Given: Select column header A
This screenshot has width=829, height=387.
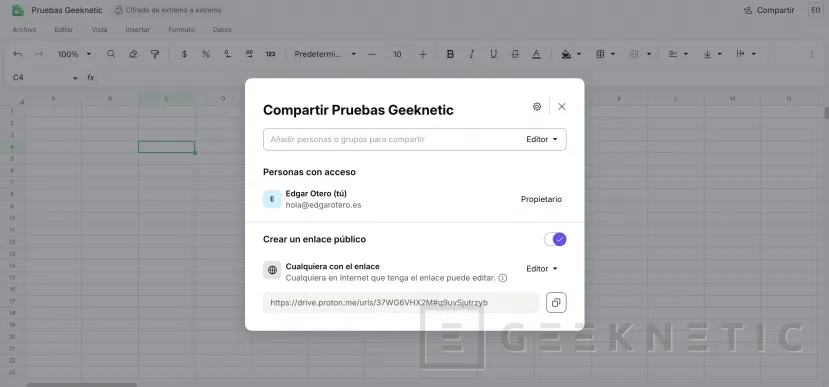Looking at the screenshot, I should click(53, 99).
